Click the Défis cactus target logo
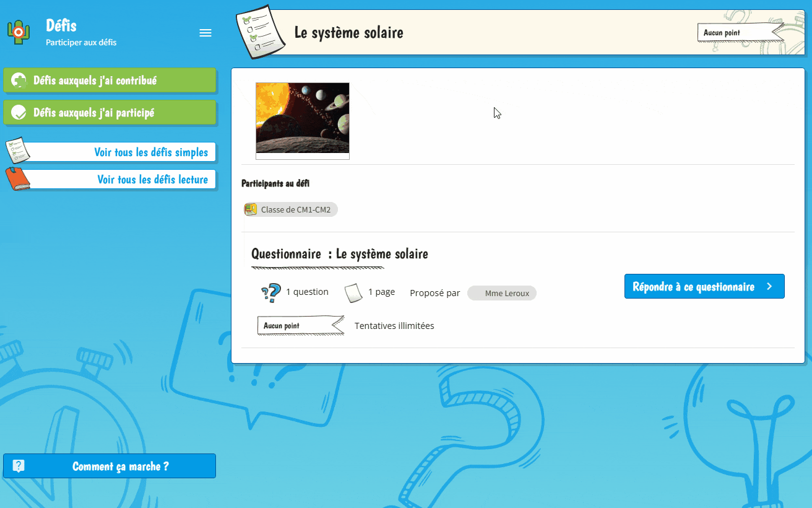Screen dimensions: 812x508 click(19, 32)
